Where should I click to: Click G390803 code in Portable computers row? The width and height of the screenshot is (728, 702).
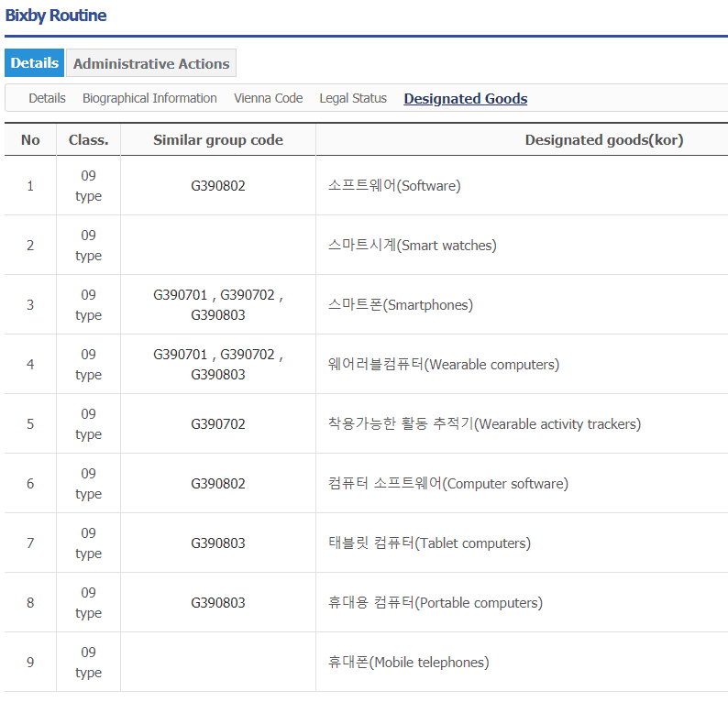click(x=218, y=602)
